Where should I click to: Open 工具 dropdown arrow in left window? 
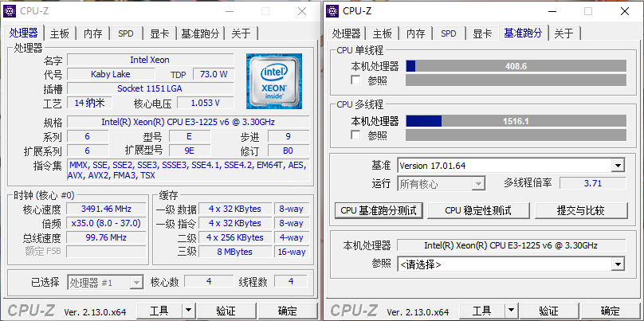tap(189, 311)
